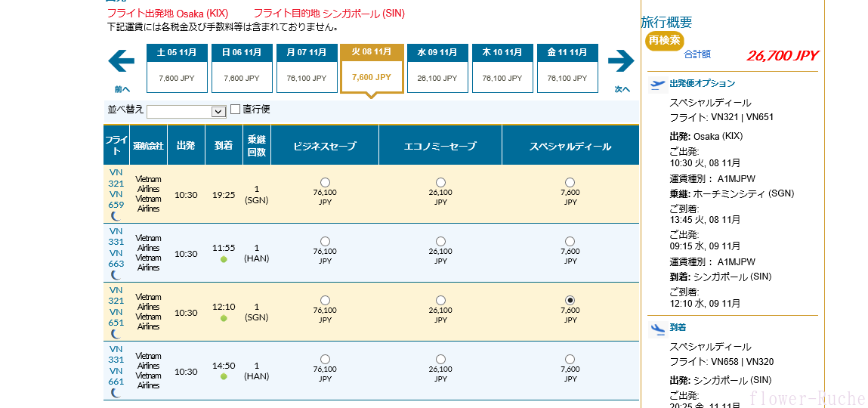Viewport: 868px width, 408px height.
Task: Click the 26,700 JPY total price
Action: 782,55
